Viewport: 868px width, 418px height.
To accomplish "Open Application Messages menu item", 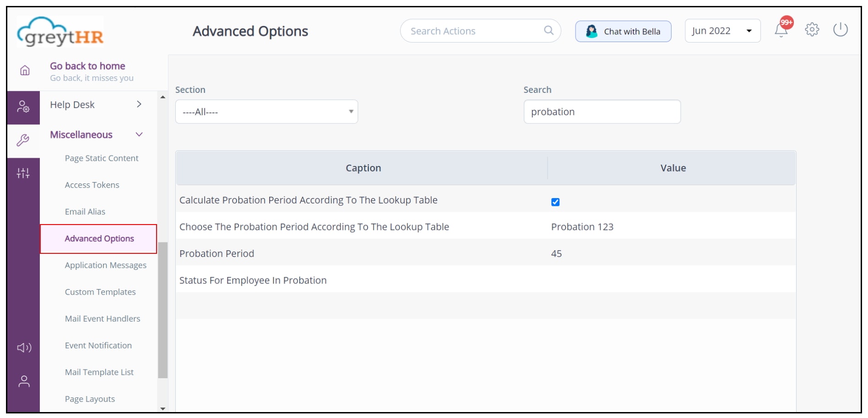I will click(105, 265).
